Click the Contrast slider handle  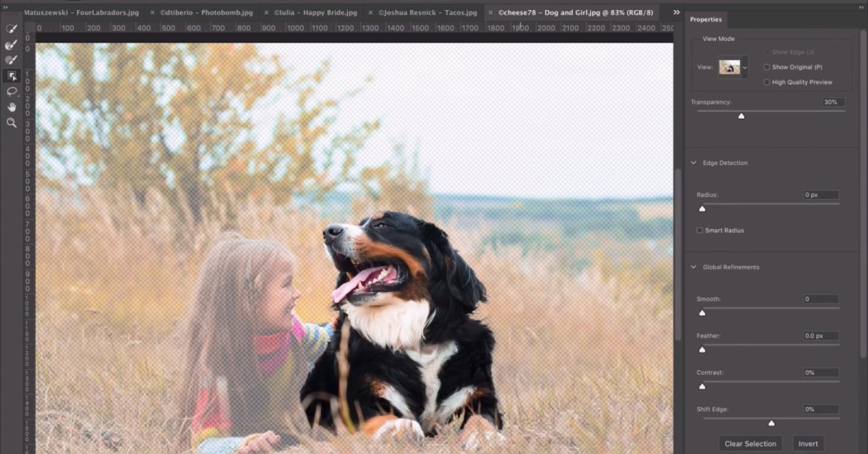pyautogui.click(x=702, y=386)
